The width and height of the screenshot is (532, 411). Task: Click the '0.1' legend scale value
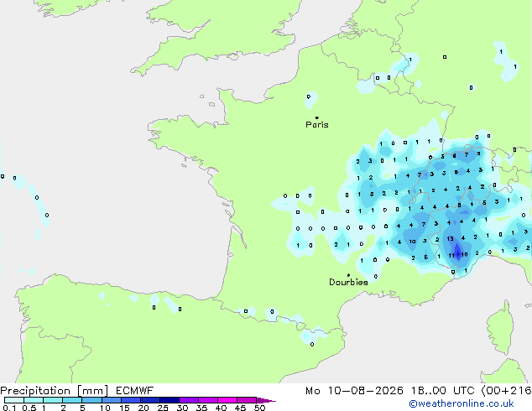point(9,408)
